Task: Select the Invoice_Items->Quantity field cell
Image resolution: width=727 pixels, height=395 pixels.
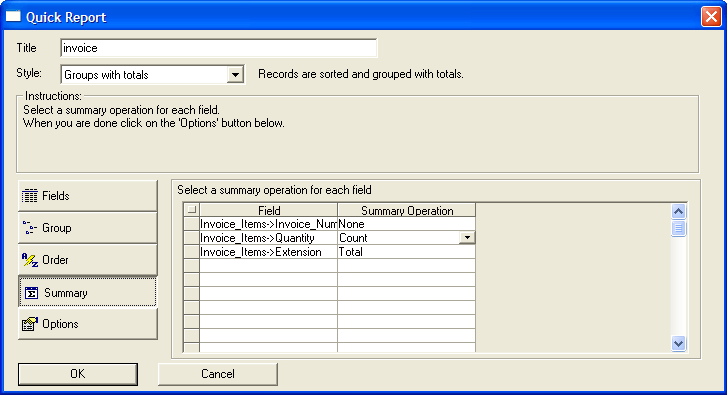Action: (268, 238)
